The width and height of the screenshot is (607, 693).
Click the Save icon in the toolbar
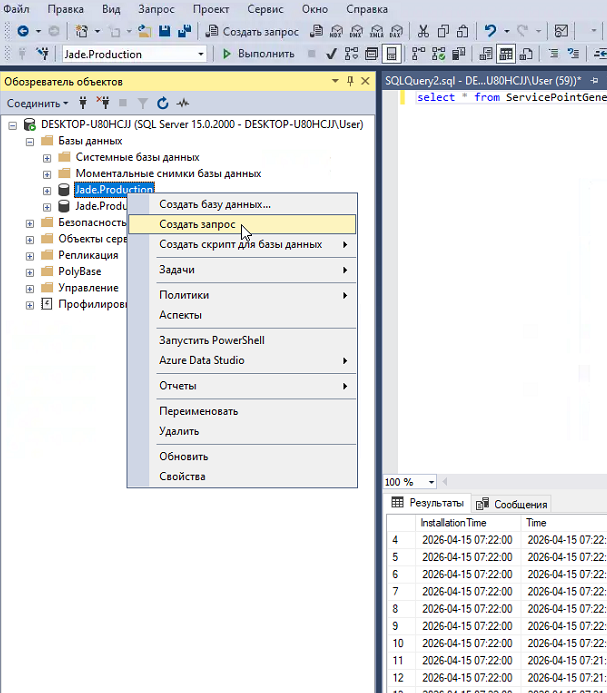162,31
